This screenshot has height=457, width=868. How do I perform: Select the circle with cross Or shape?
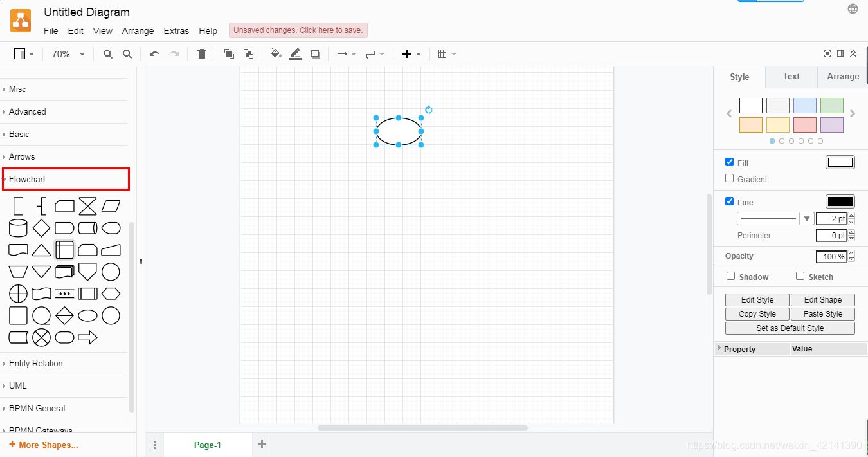pyautogui.click(x=18, y=294)
